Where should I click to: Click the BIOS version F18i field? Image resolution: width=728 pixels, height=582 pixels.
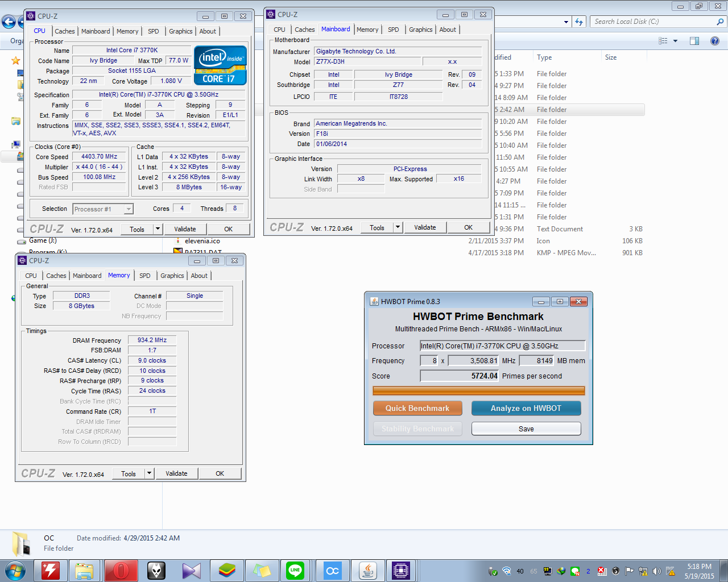(x=398, y=134)
